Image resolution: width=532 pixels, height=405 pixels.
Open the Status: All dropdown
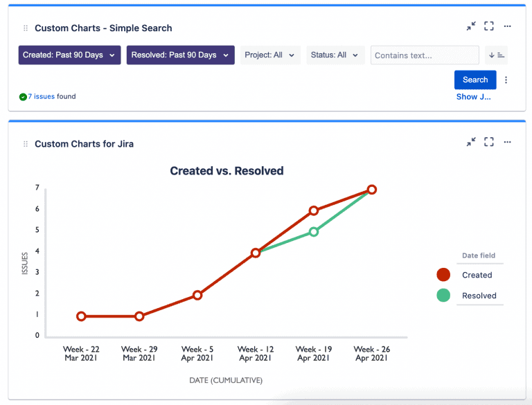point(335,55)
